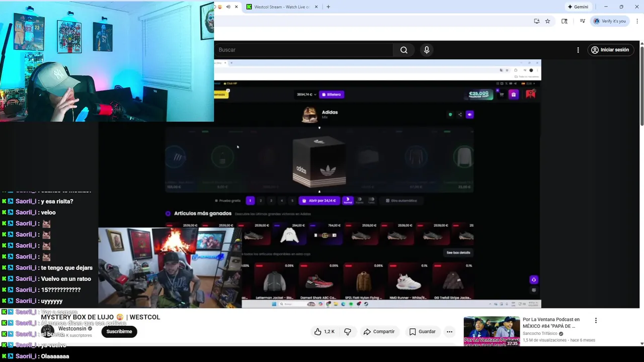Image resolution: width=644 pixels, height=362 pixels.
Task: Select box quantity 5
Action: pyautogui.click(x=292, y=201)
